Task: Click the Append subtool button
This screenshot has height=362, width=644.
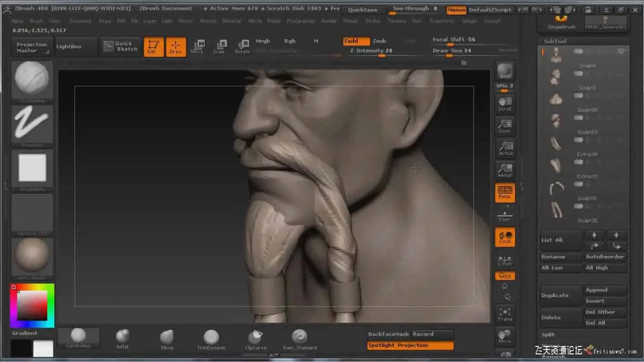Action: tap(606, 290)
